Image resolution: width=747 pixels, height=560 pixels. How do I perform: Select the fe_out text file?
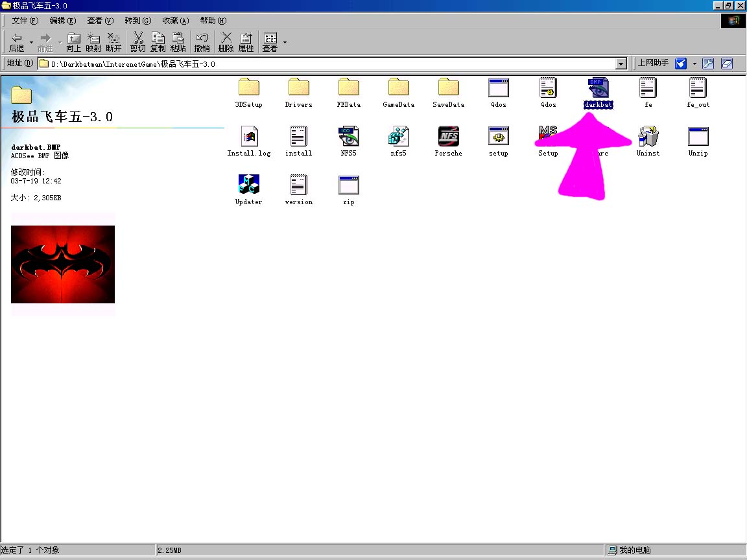pyautogui.click(x=698, y=93)
